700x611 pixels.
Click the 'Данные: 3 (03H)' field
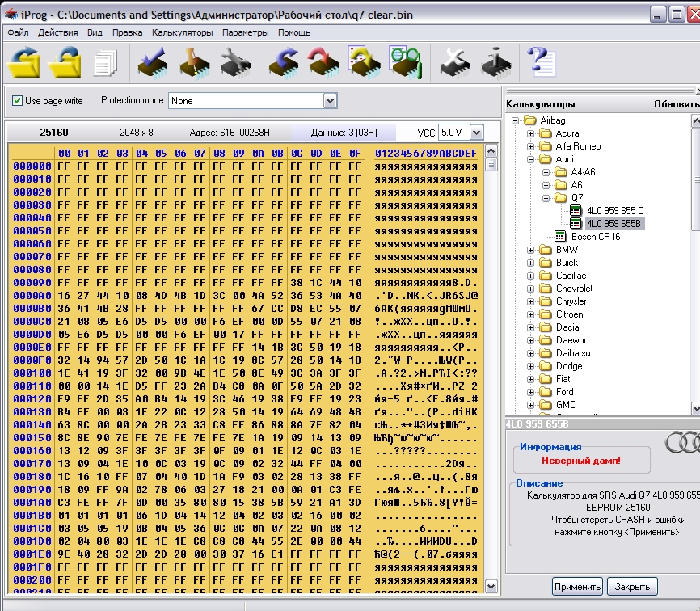pyautogui.click(x=344, y=133)
